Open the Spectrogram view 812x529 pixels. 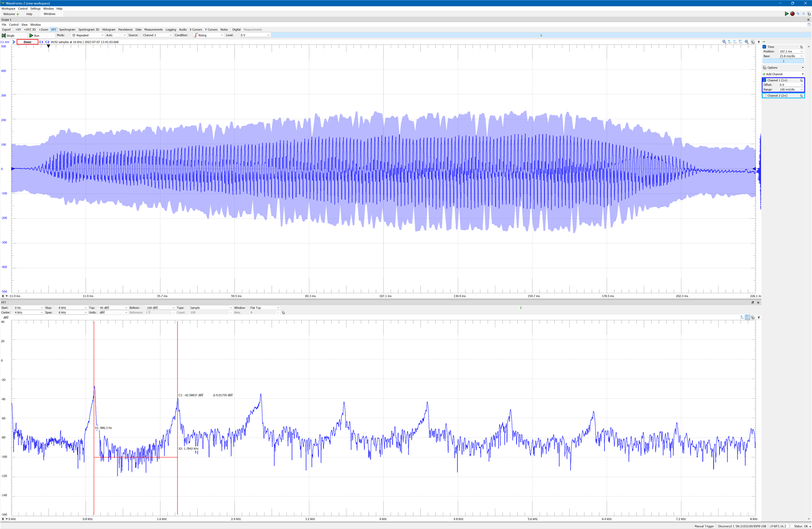[x=67, y=30]
